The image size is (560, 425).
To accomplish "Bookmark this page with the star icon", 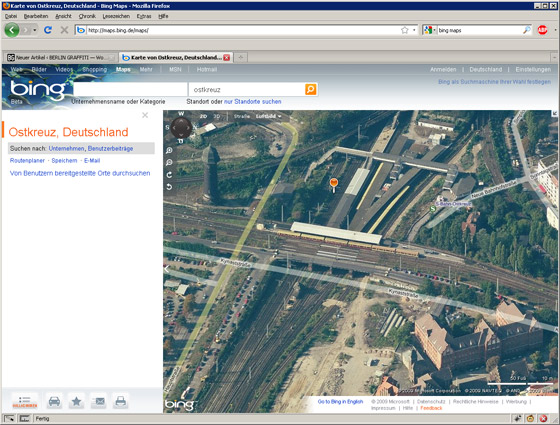I will 404,30.
